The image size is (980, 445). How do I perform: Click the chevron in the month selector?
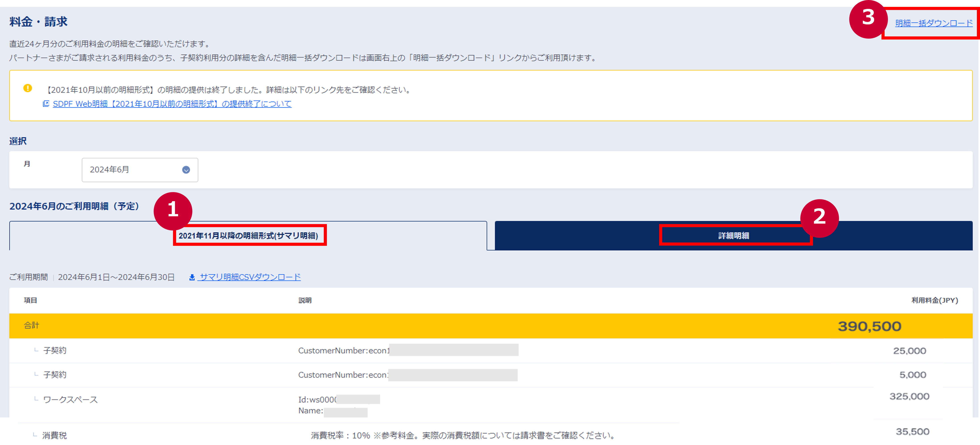pyautogui.click(x=186, y=170)
